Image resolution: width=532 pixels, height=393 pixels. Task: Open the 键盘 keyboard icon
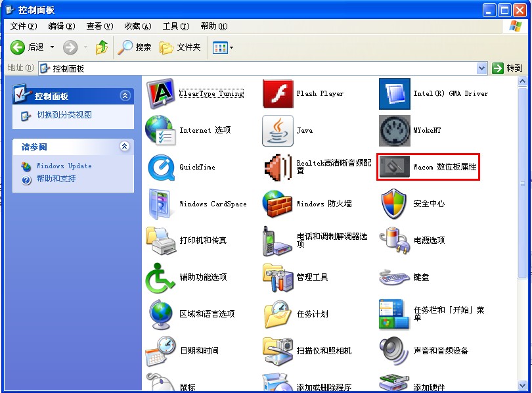[x=394, y=277]
